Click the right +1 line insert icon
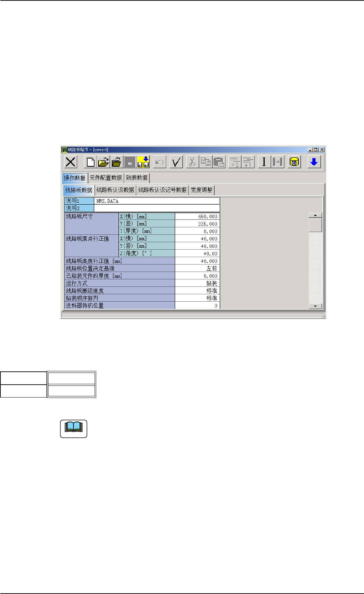 click(248, 162)
